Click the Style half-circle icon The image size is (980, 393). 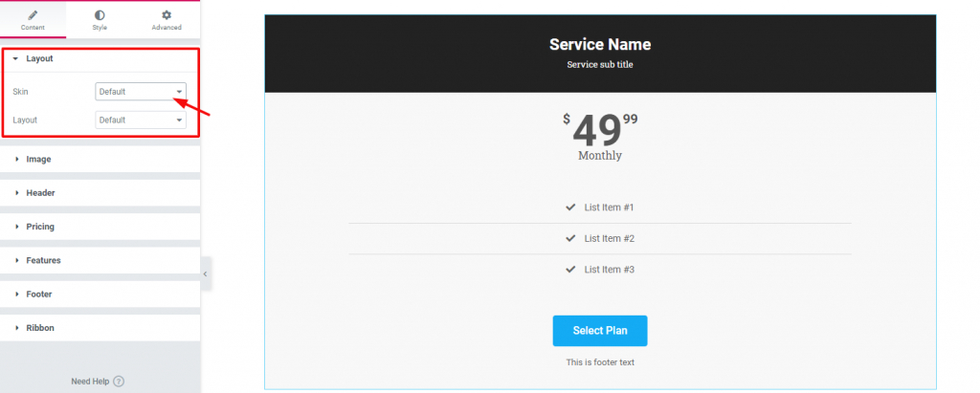[x=100, y=15]
